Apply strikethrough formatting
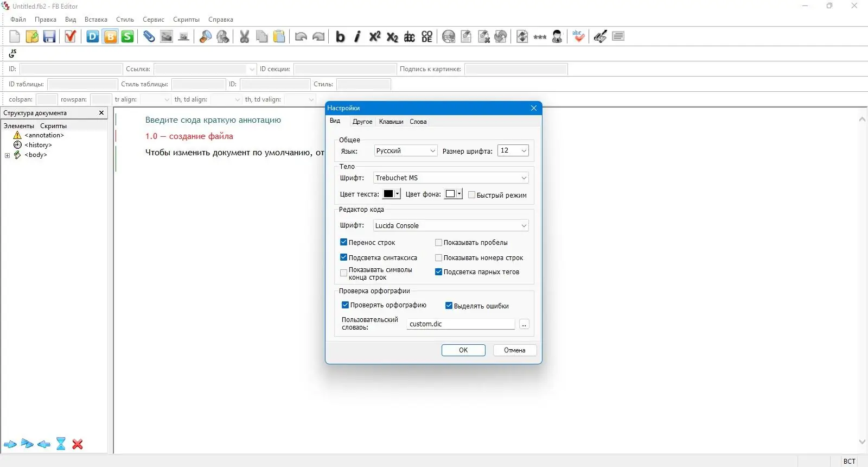 click(410, 36)
